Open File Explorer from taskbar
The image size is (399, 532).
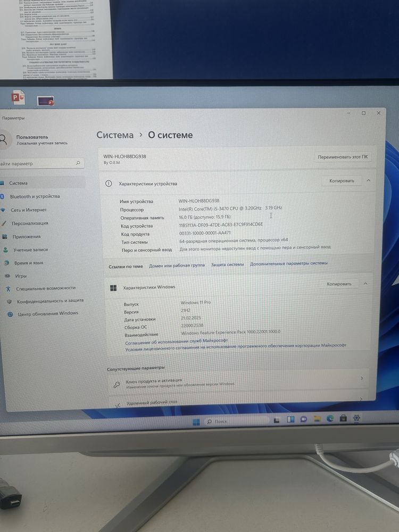coord(317,419)
